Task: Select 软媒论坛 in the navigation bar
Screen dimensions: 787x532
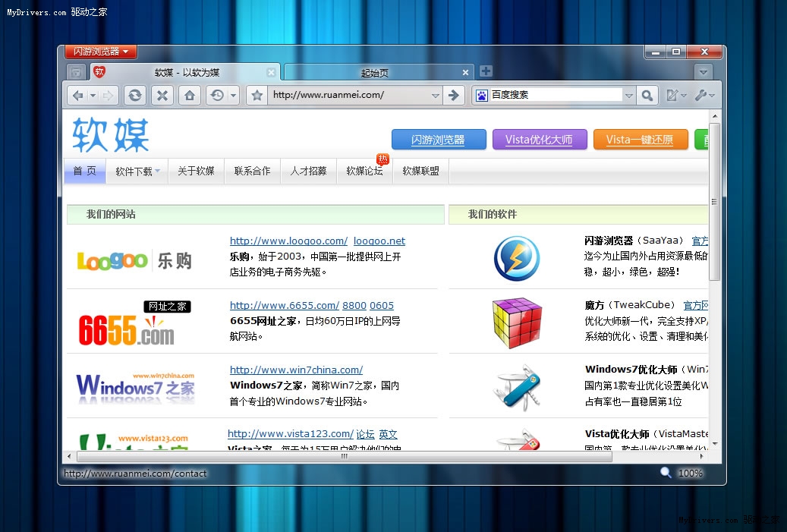Action: [x=364, y=172]
